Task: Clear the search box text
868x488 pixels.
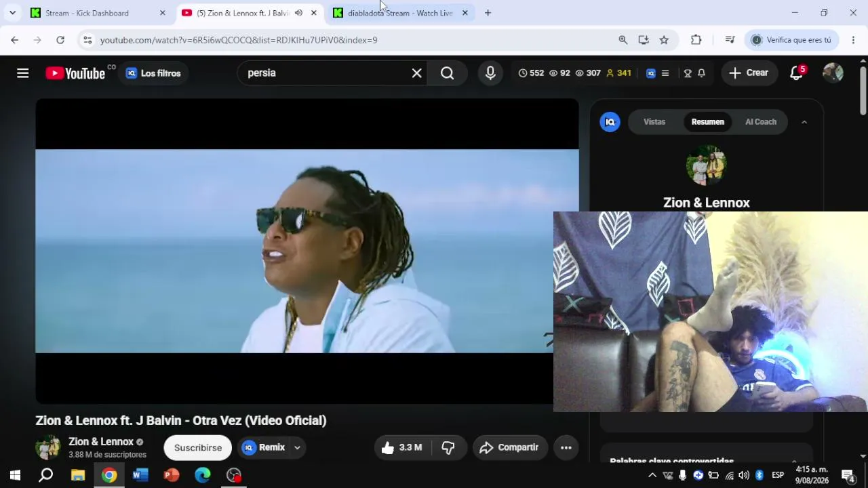Action: 417,73
